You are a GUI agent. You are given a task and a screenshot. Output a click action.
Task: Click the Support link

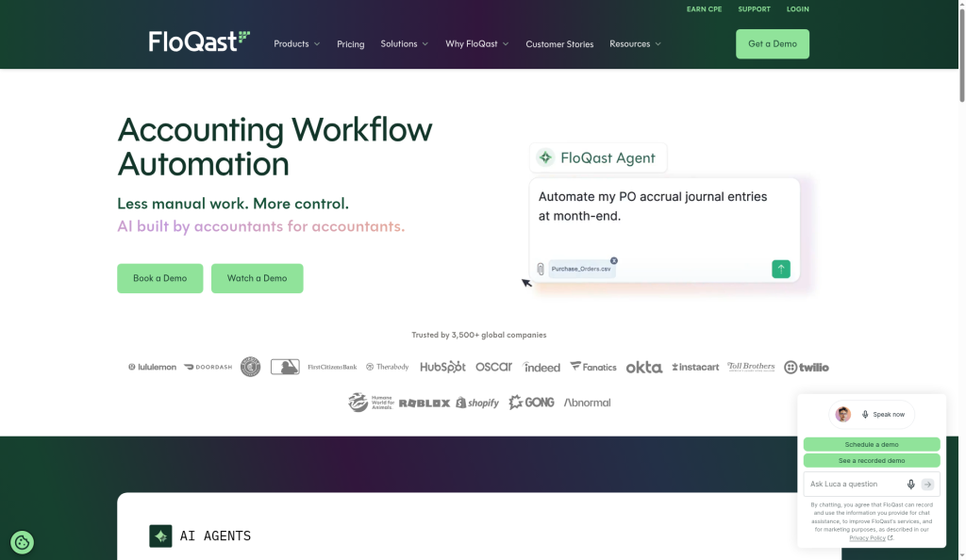pyautogui.click(x=754, y=9)
